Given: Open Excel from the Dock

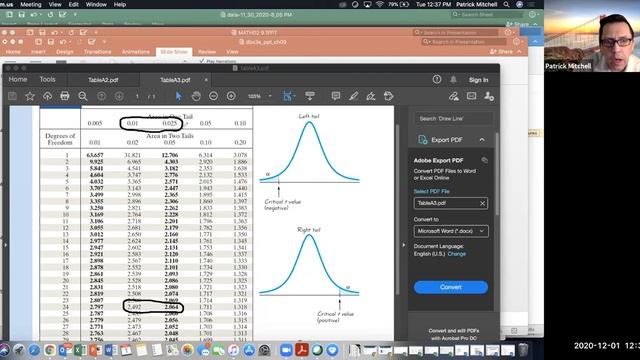Looking at the screenshot, I should click(x=80, y=350).
